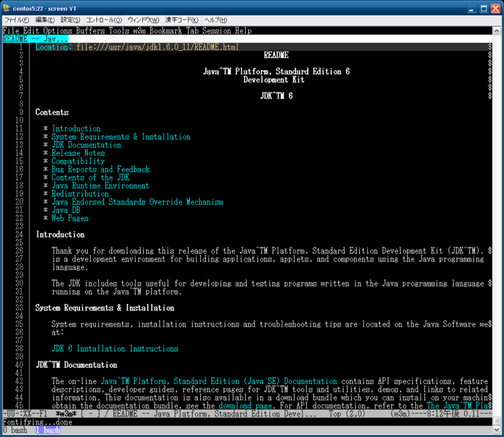The width and height of the screenshot is (504, 437).
Task: Open the ウィンドウ(W) menu
Action: pos(144,20)
